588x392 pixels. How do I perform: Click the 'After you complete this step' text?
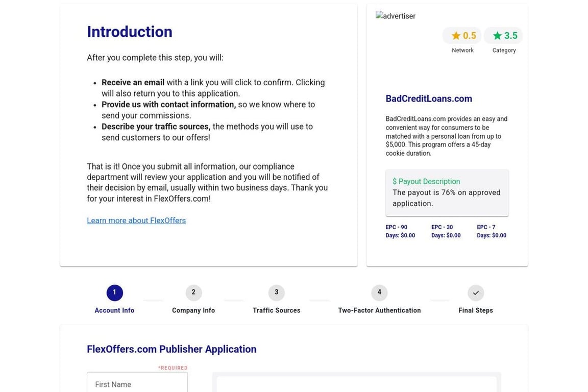(x=155, y=58)
